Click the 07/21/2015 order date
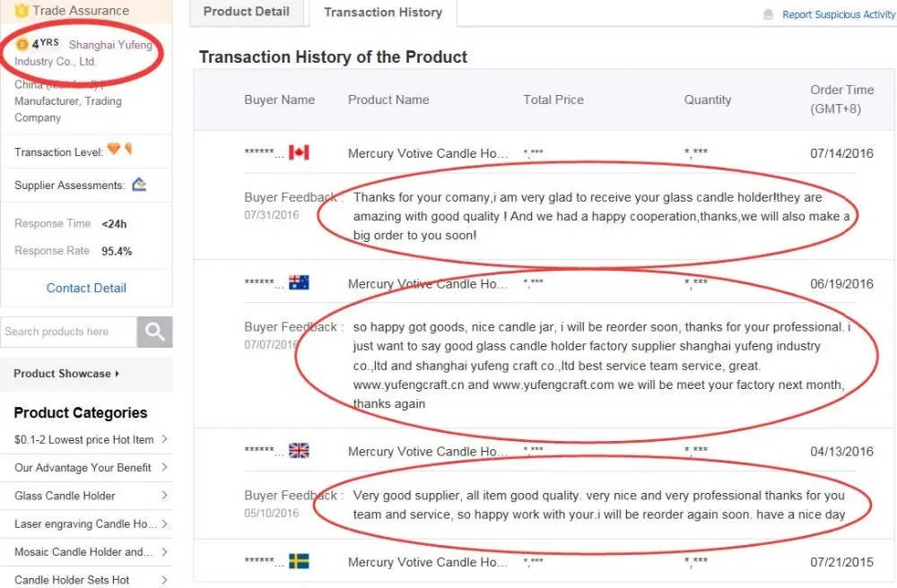The height and width of the screenshot is (588, 897). (841, 562)
